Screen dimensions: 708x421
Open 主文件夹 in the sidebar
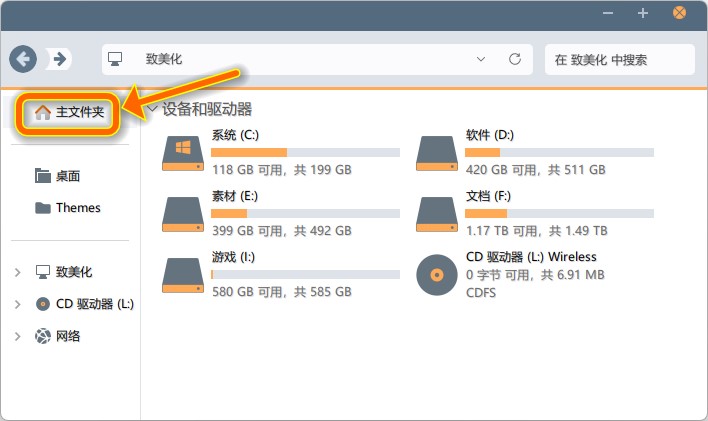(x=70, y=113)
